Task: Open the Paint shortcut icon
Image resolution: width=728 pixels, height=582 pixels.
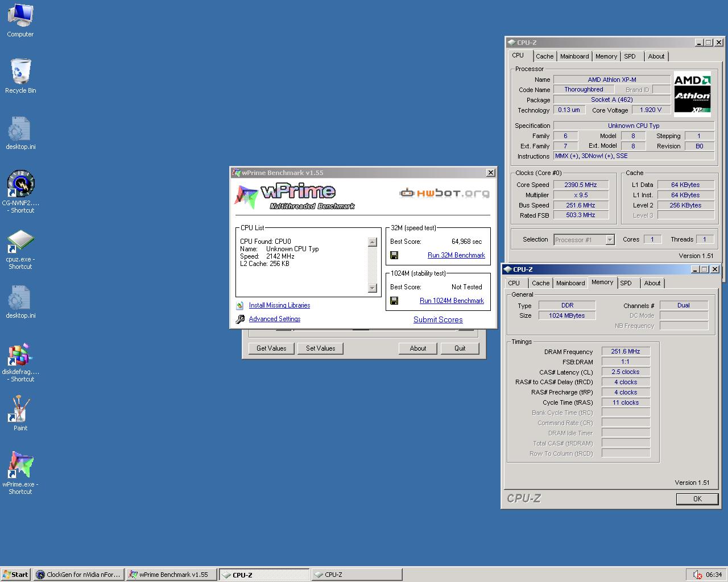Action: coord(20,413)
